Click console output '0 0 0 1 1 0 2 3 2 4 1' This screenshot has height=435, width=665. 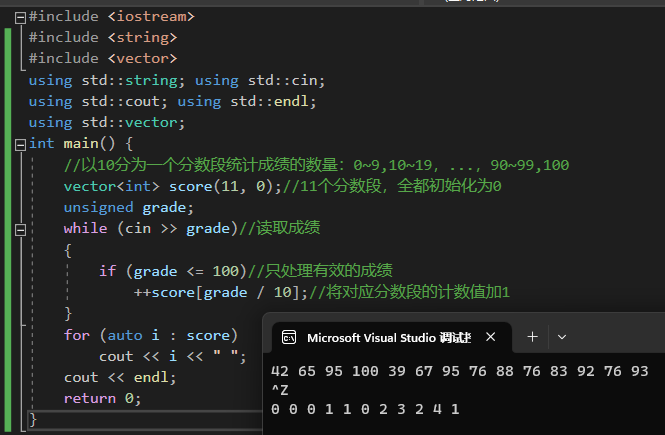365,409
